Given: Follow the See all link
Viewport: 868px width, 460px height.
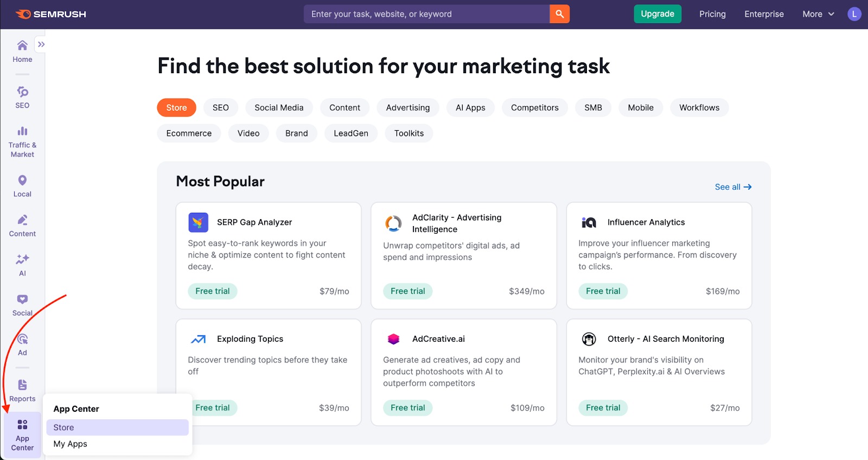Looking at the screenshot, I should click(733, 187).
